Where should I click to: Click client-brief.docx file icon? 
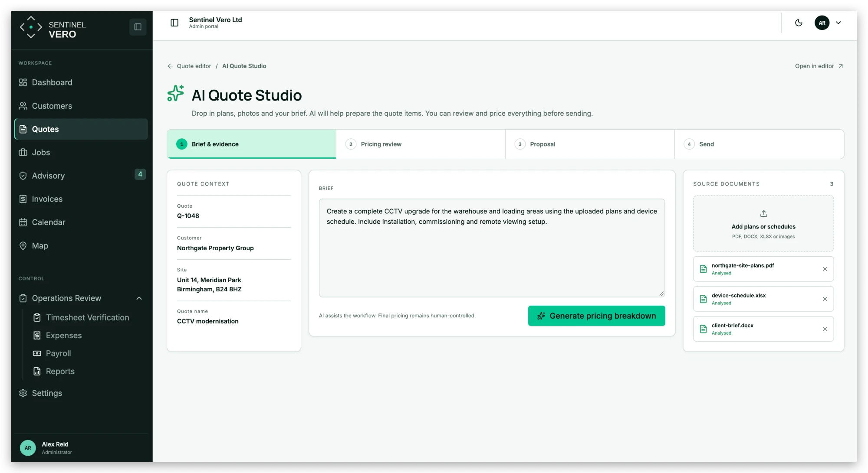704,329
